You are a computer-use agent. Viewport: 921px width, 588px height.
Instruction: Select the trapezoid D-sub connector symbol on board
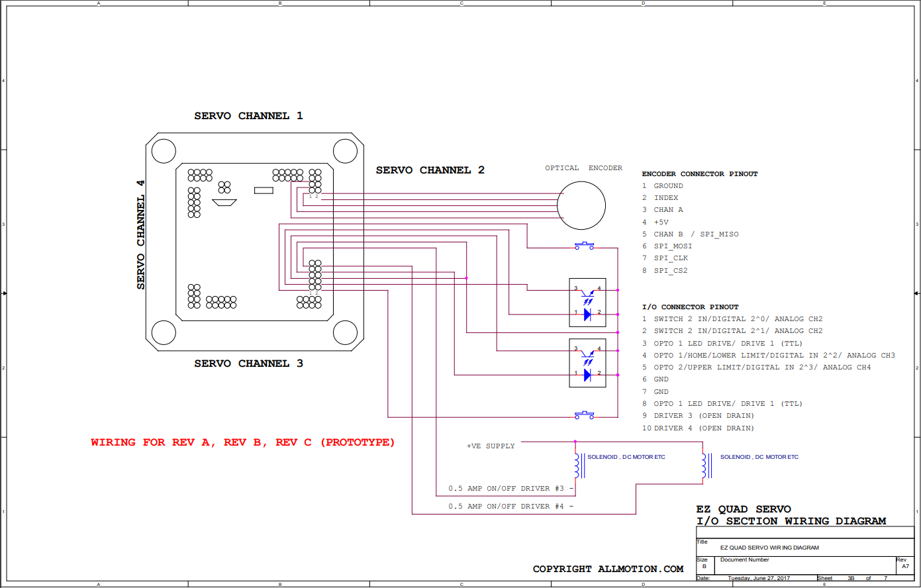point(224,203)
